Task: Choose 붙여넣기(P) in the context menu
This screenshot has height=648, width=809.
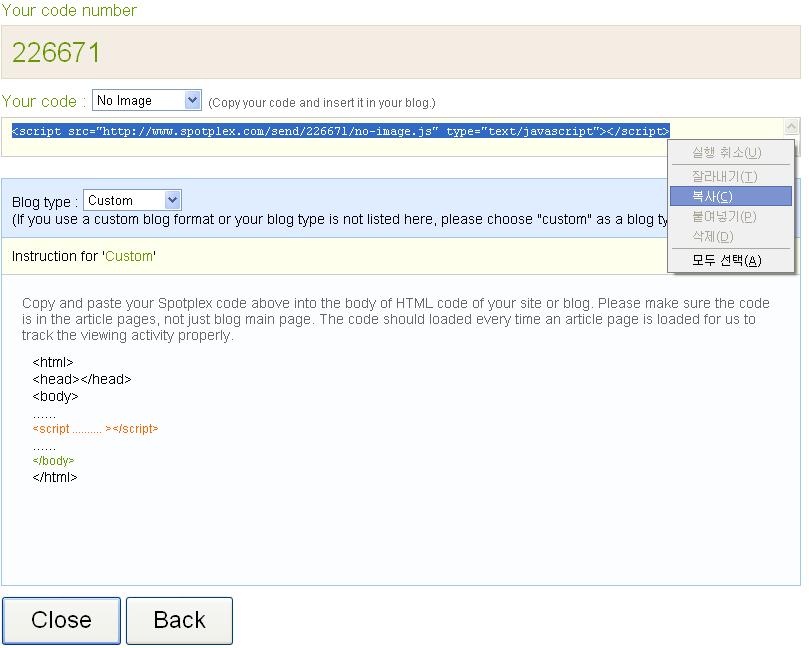Action: (731, 216)
